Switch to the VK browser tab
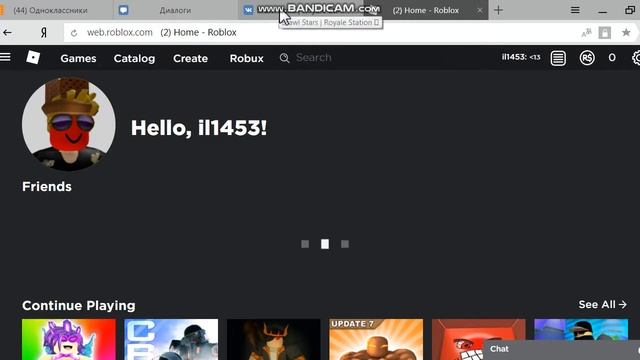The height and width of the screenshot is (360, 640). [x=300, y=10]
